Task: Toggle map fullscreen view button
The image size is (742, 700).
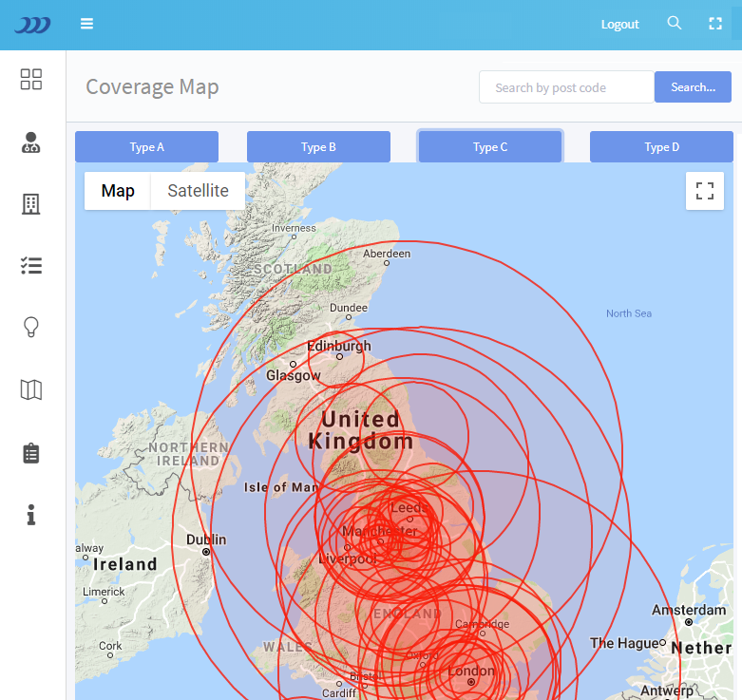Action: click(x=705, y=191)
